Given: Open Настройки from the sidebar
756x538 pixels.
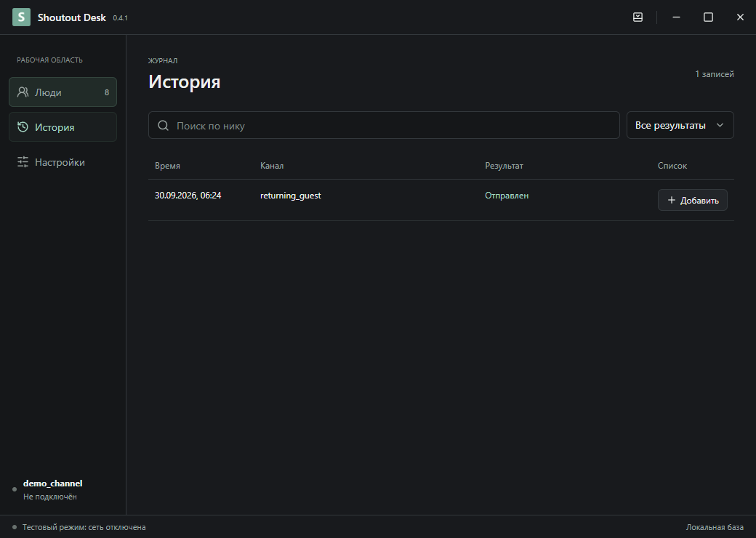Looking at the screenshot, I should pyautogui.click(x=63, y=162).
